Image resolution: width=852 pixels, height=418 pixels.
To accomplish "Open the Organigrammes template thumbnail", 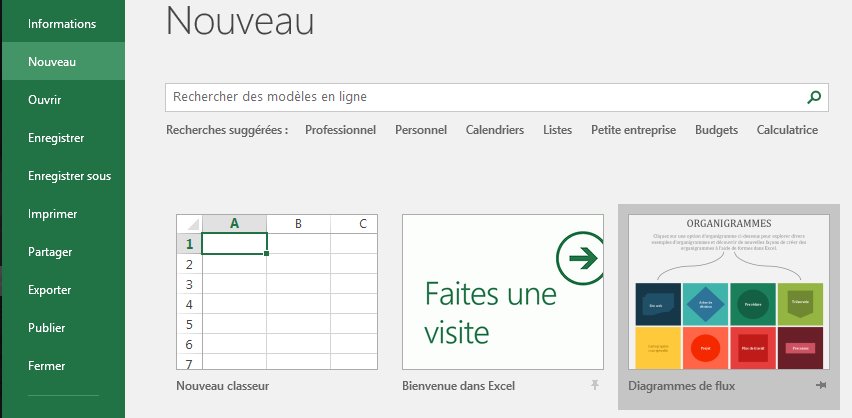I will click(x=729, y=292).
